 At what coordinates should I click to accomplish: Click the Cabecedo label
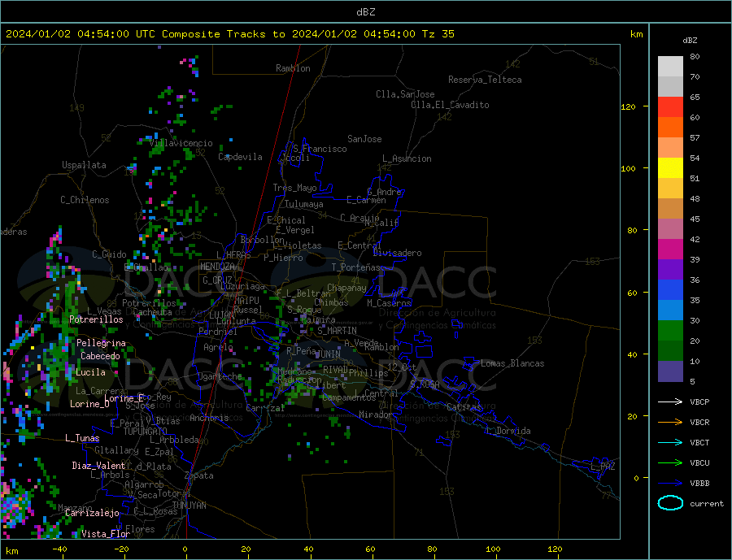(100, 356)
